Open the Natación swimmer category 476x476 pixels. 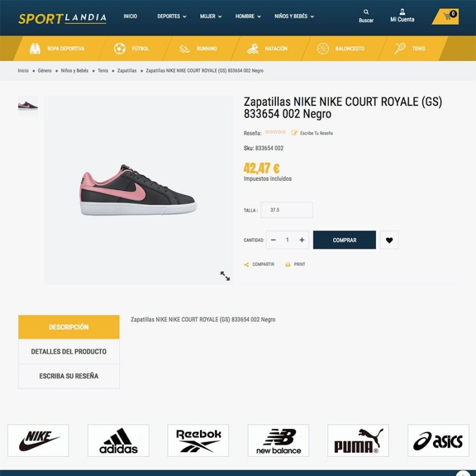(252, 49)
